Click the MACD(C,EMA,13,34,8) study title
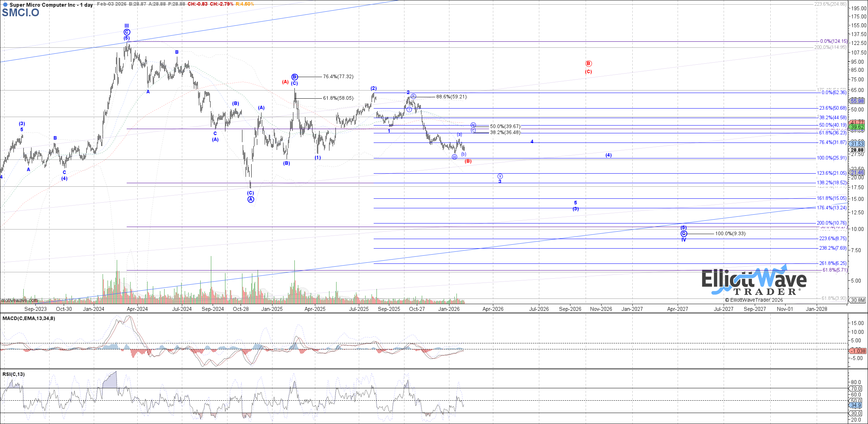 [29, 318]
